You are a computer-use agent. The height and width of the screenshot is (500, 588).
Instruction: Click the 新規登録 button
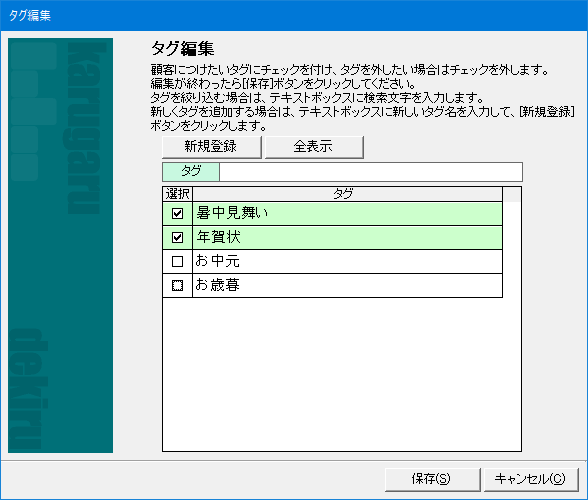pyautogui.click(x=212, y=147)
